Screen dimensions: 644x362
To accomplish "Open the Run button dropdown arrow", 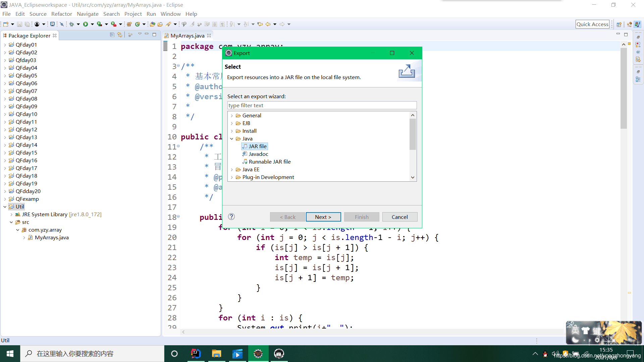I will click(x=92, y=24).
